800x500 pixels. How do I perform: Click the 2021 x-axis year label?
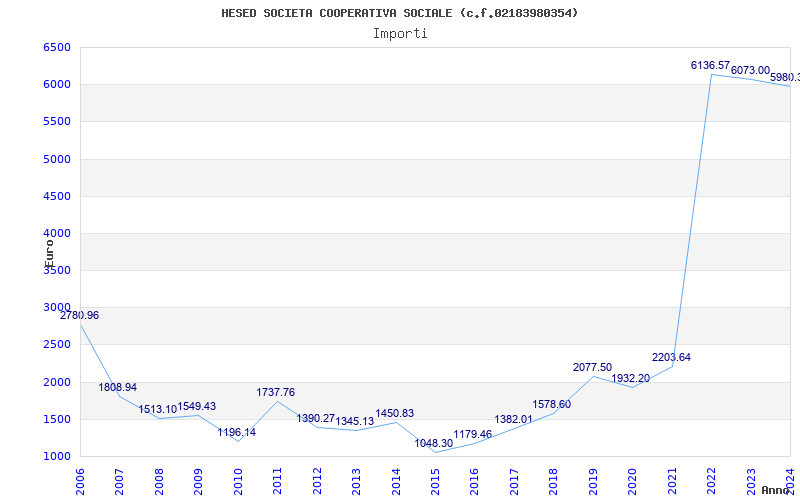click(x=671, y=481)
